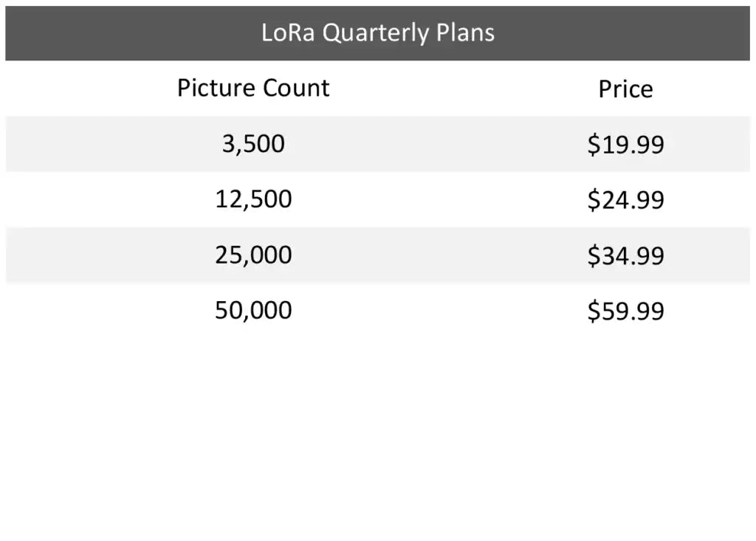
Task: Click the word "Count" in the column heading
Action: [x=297, y=88]
